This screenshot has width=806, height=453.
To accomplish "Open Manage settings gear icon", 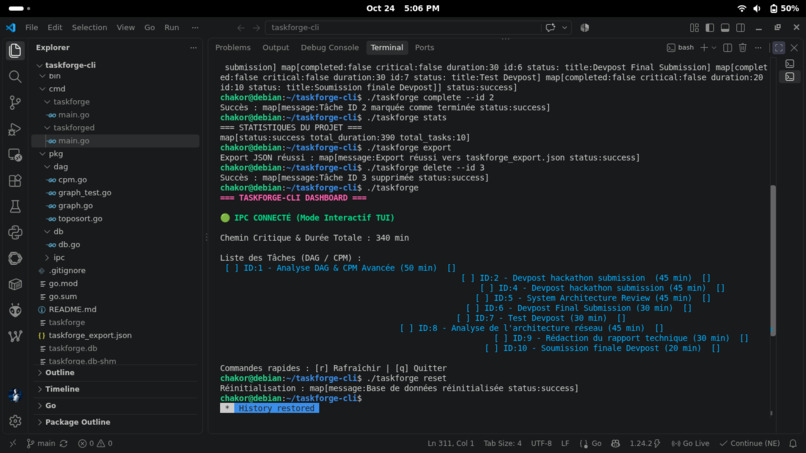I will (x=15, y=421).
